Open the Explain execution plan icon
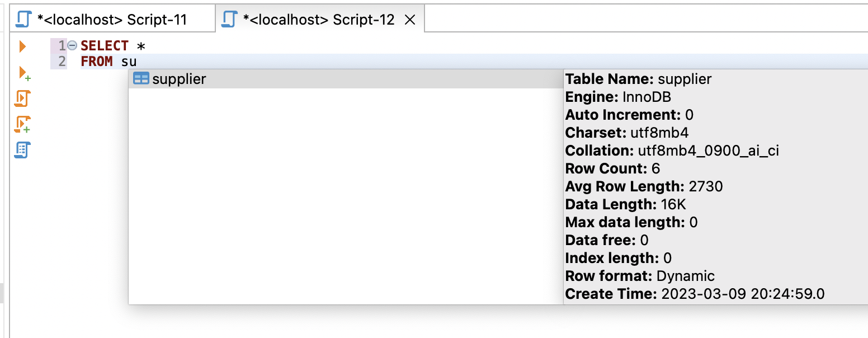The image size is (868, 338). click(x=22, y=149)
